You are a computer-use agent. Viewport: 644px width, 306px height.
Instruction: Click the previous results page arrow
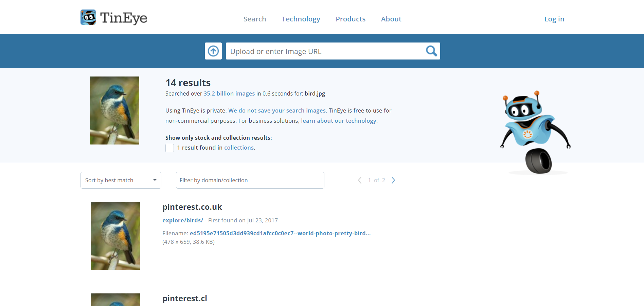(360, 180)
